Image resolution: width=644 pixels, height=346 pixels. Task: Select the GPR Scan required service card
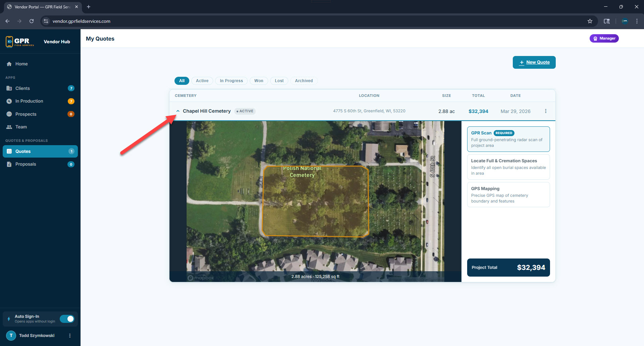pyautogui.click(x=508, y=139)
